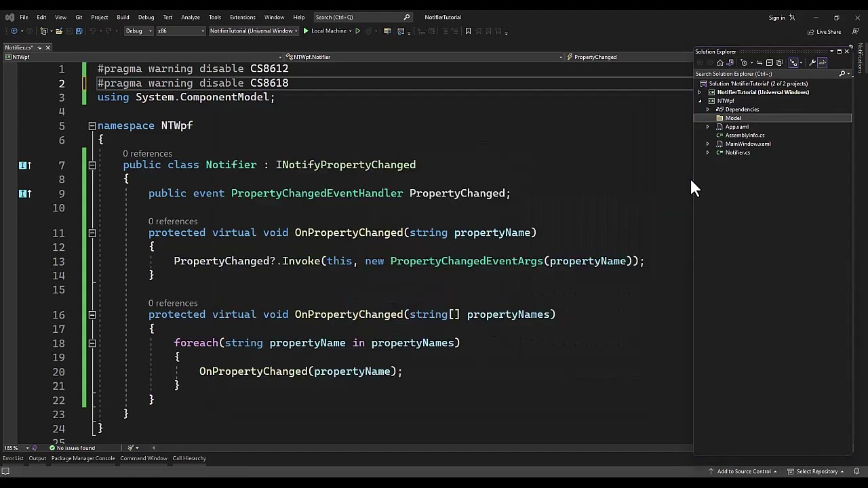Switch to the Output tab
Viewport: 868px width, 488px height.
click(37, 458)
